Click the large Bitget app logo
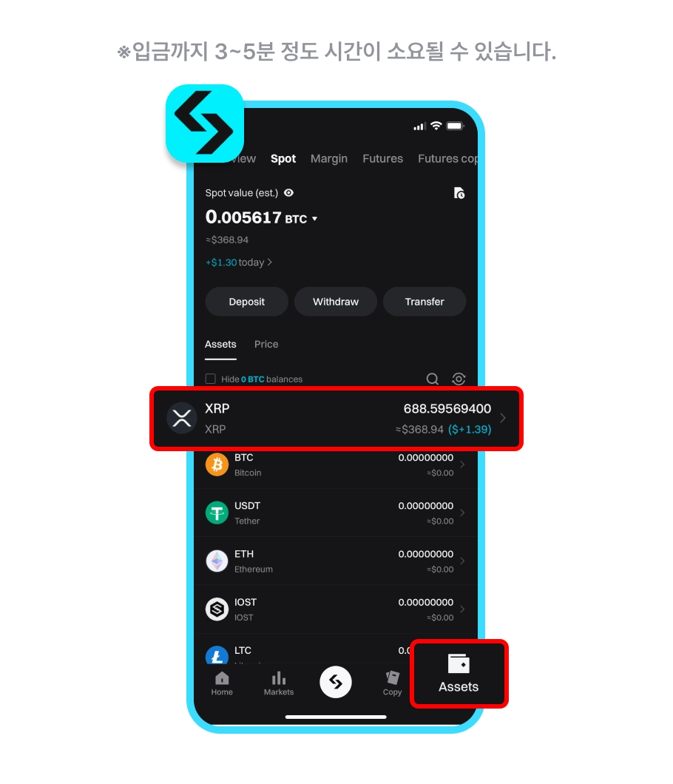Screen dimensions: 673x784 pyautogui.click(x=205, y=123)
